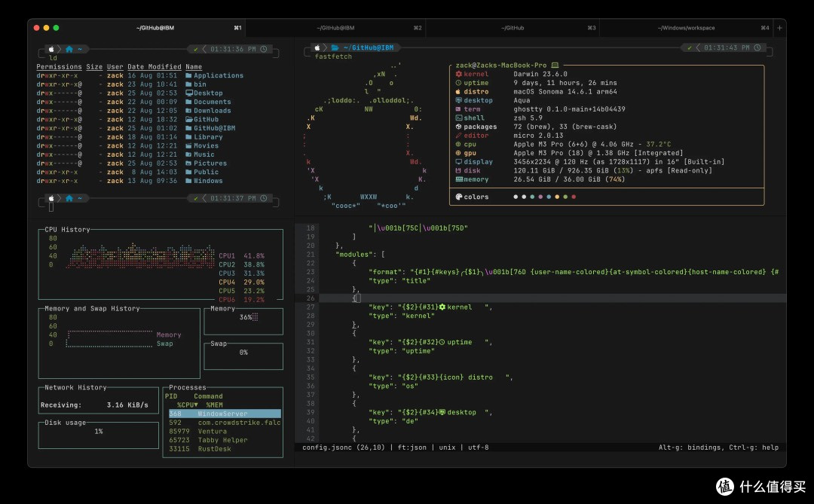Click the ghostty 0.1.0-main+14b04439 term value
This screenshot has height=504, width=814.
570,109
